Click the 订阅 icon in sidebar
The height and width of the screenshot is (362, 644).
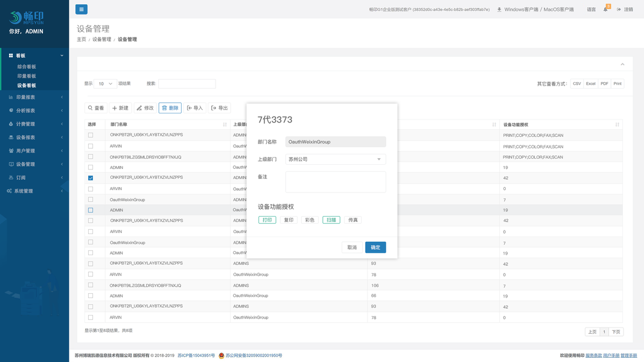pos(11,178)
